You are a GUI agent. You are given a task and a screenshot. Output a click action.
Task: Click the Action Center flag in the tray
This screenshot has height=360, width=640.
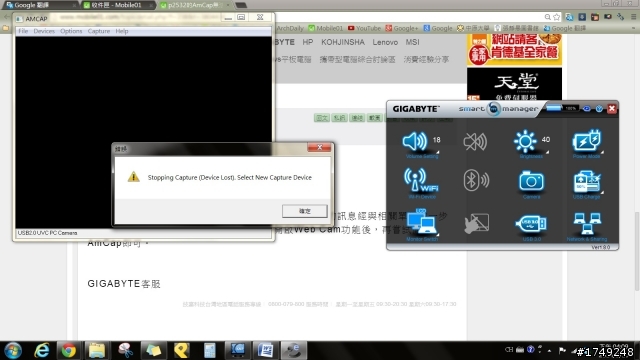point(562,350)
